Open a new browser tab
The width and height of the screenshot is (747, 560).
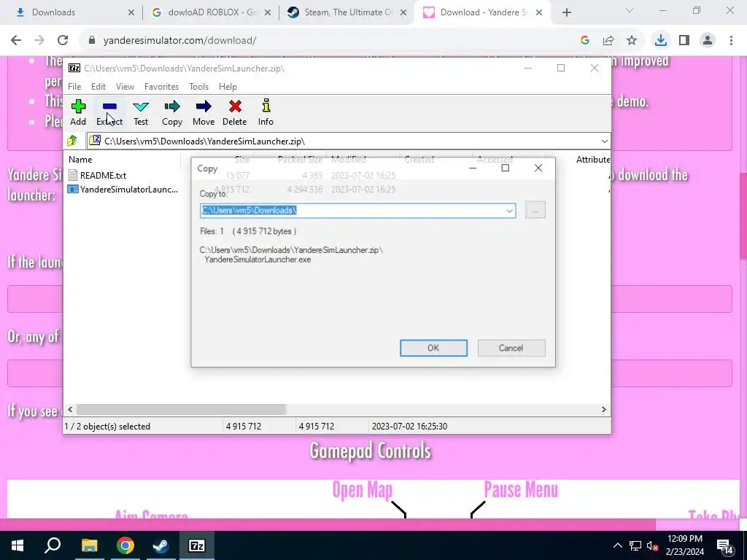[566, 12]
